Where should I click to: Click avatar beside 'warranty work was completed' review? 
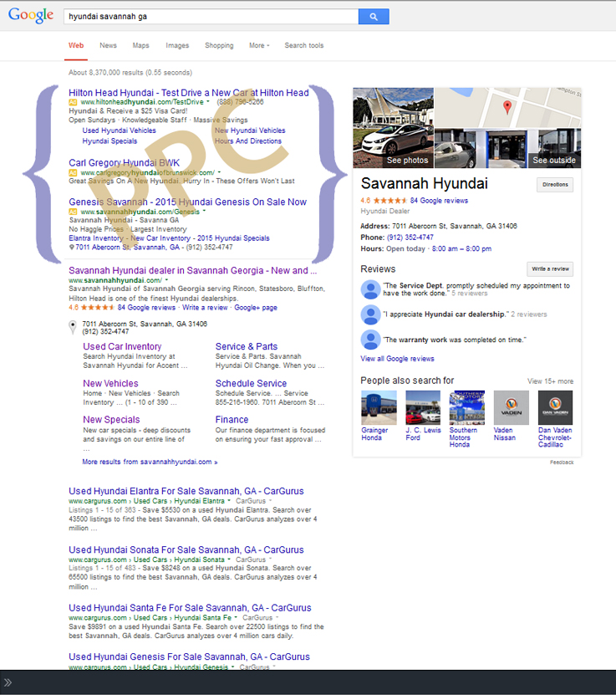click(x=370, y=340)
